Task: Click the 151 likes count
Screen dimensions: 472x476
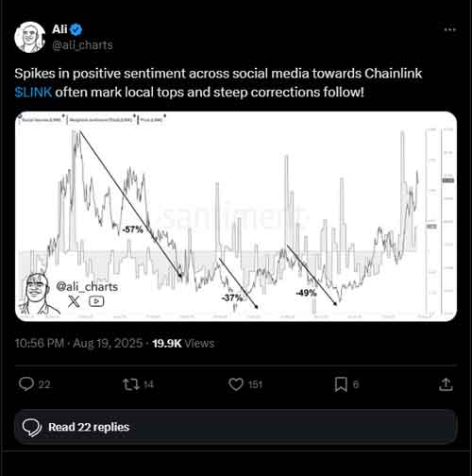Action: coord(255,384)
